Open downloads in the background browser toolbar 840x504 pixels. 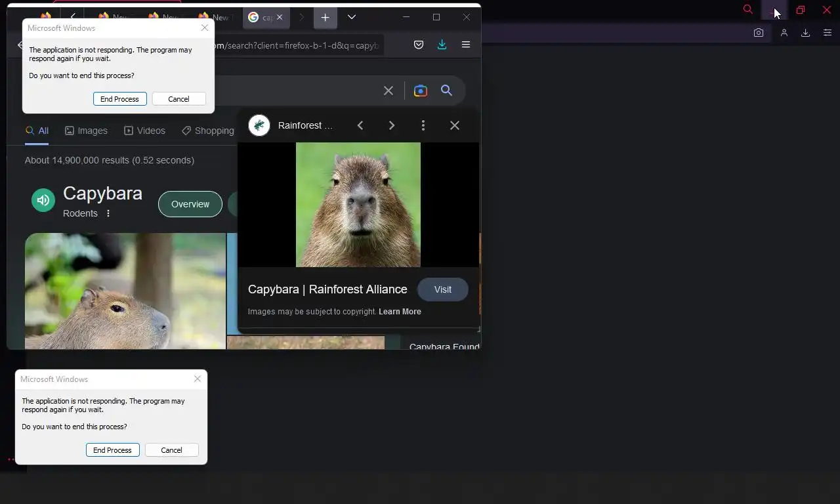click(x=805, y=33)
